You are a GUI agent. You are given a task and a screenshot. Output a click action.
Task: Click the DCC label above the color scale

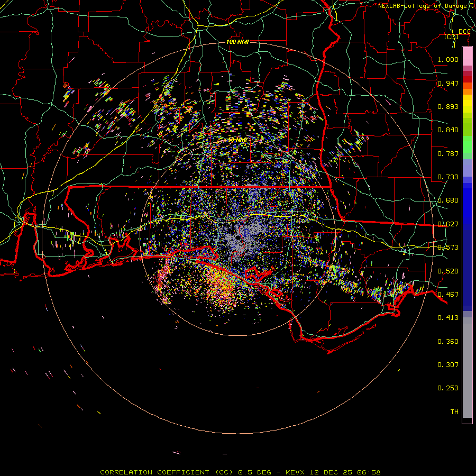tap(464, 32)
